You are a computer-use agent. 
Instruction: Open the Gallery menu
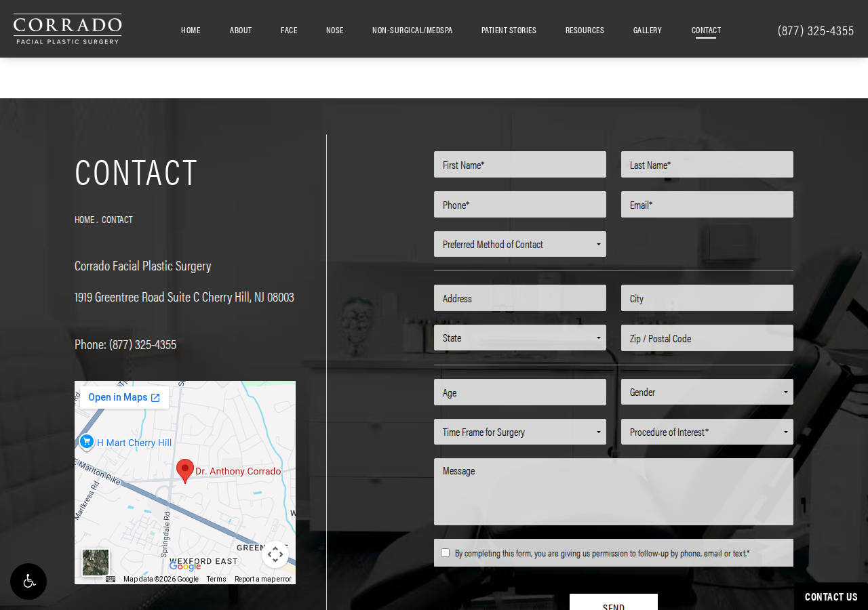pyautogui.click(x=648, y=30)
